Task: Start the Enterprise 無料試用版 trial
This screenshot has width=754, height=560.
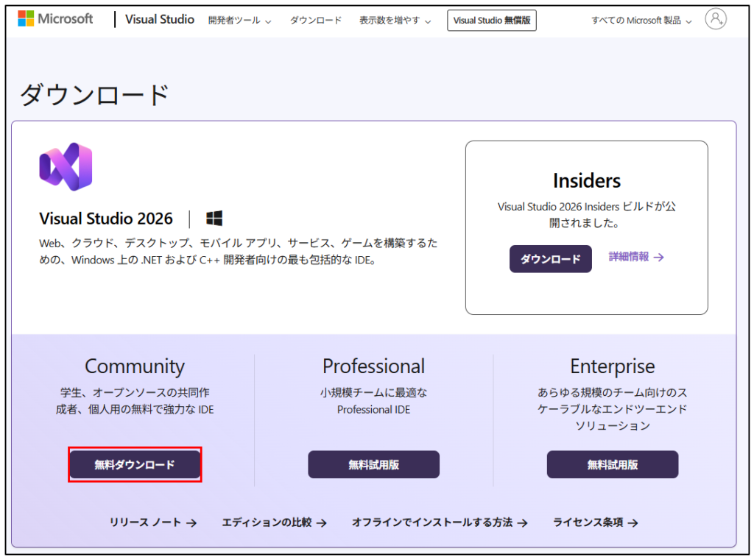Action: coord(612,464)
